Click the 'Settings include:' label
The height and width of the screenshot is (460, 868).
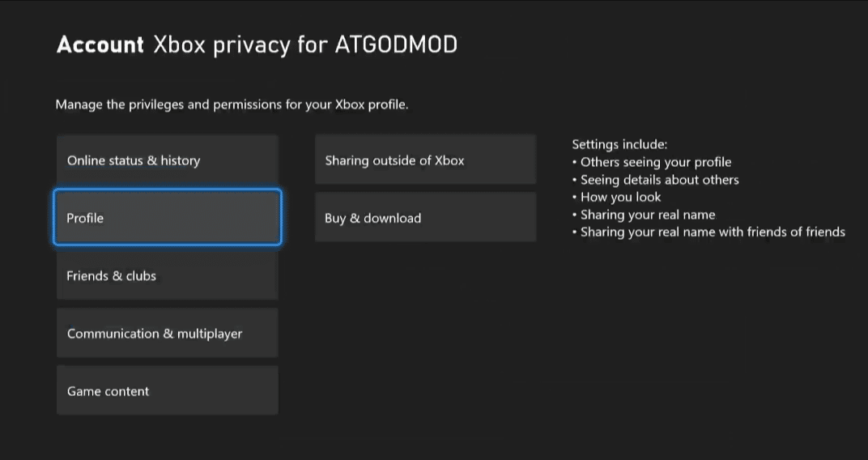pos(619,144)
